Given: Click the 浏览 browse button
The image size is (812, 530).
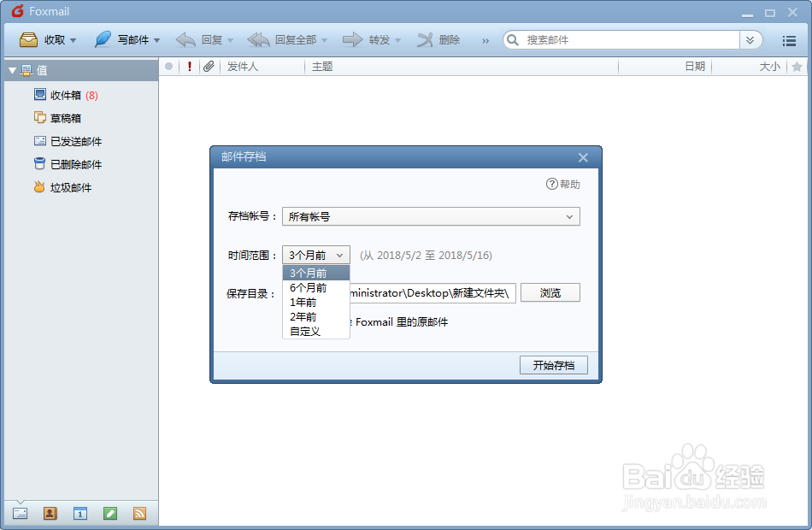Looking at the screenshot, I should coord(550,292).
